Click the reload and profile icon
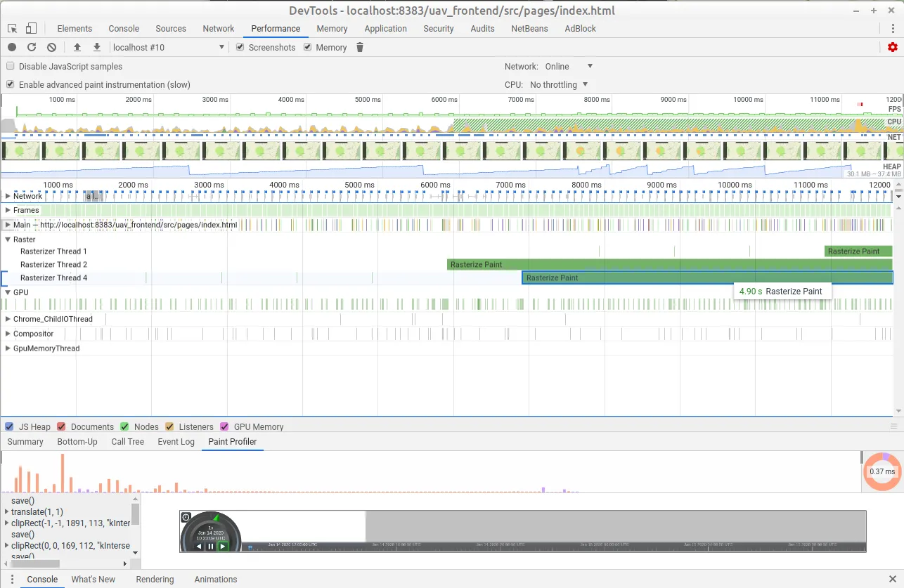The height and width of the screenshot is (588, 904). [32, 47]
